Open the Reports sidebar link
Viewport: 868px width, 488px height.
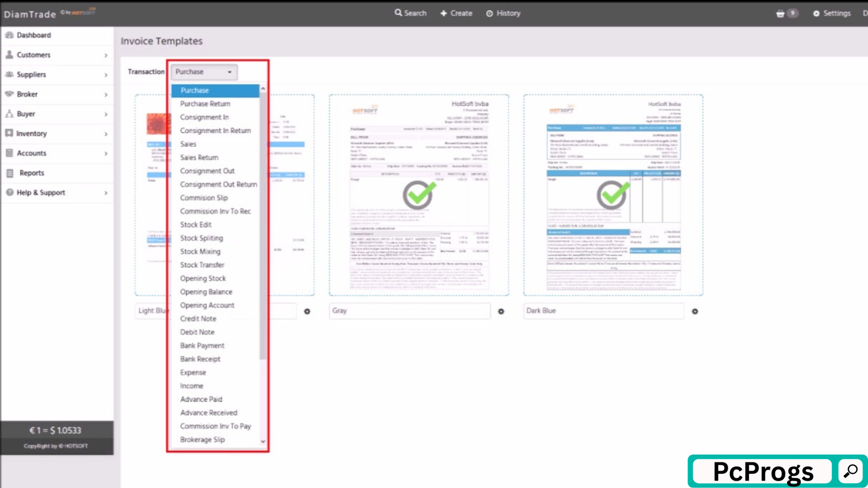[x=31, y=173]
